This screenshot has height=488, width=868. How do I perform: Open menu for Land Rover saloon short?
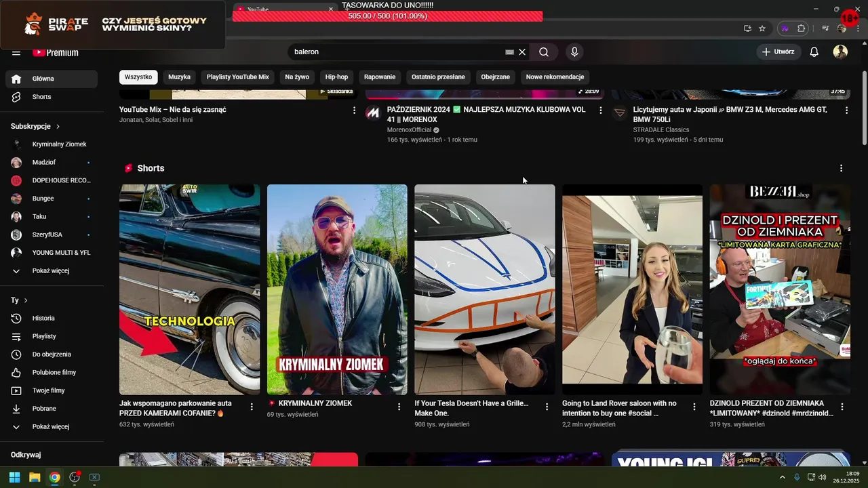tap(694, 407)
